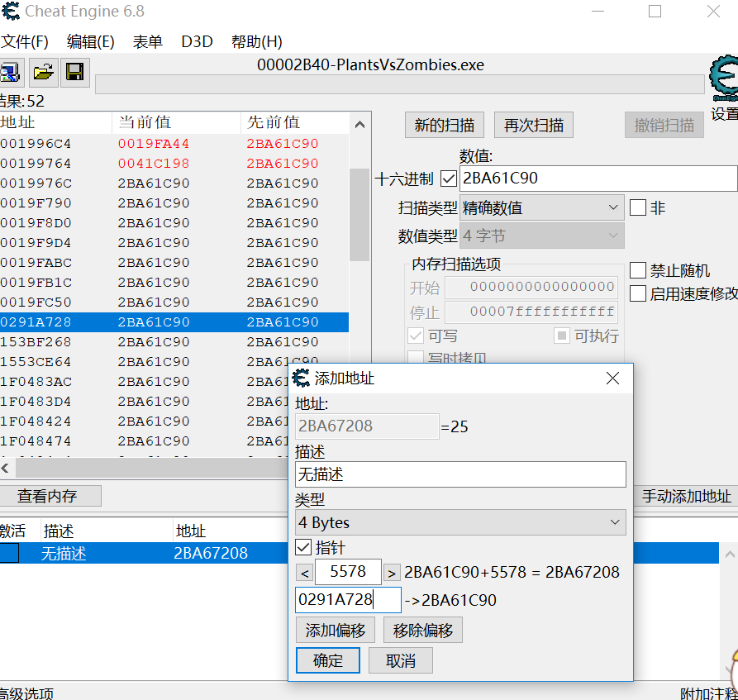
Task: Select result row 0019F790
Action: point(174,202)
